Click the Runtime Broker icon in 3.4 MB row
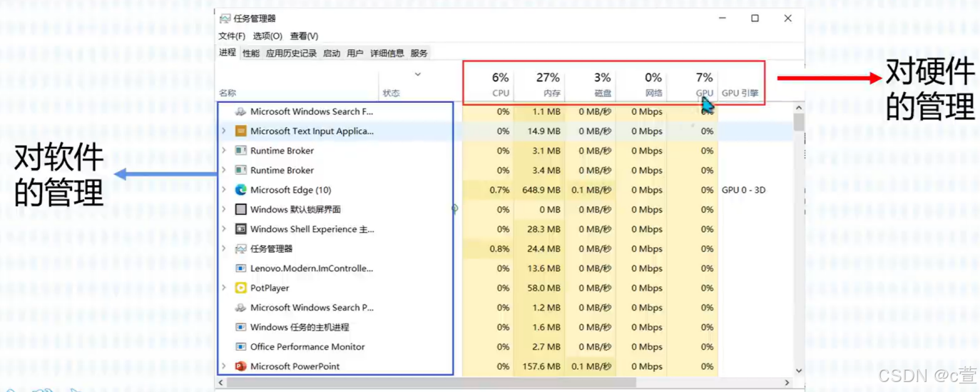This screenshot has width=980, height=392. pos(241,170)
